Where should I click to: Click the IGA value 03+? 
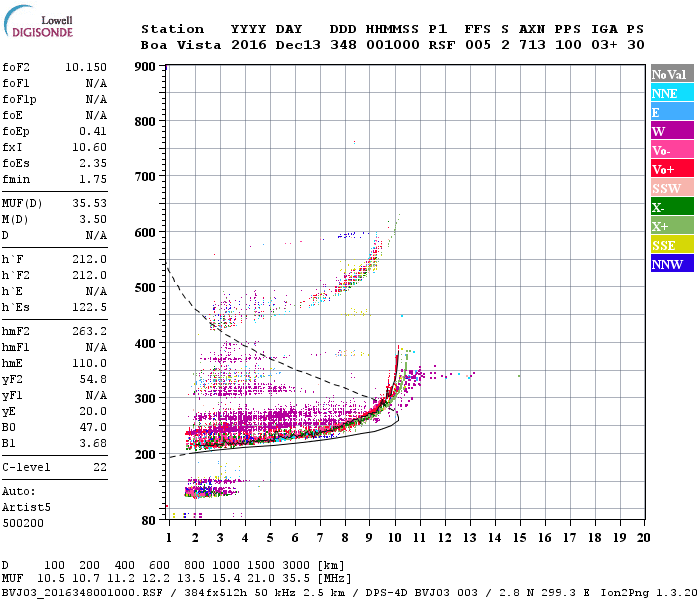point(604,45)
